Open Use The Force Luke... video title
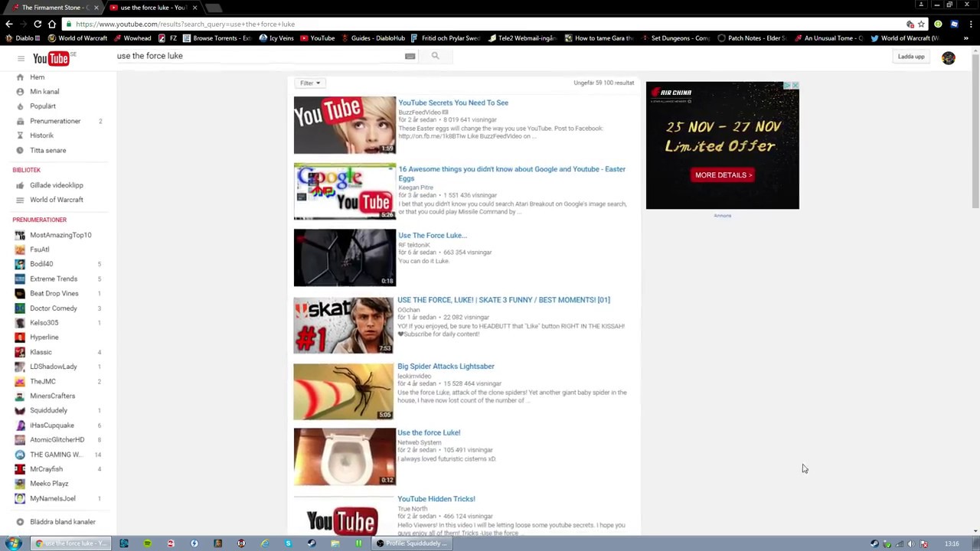 tap(433, 236)
